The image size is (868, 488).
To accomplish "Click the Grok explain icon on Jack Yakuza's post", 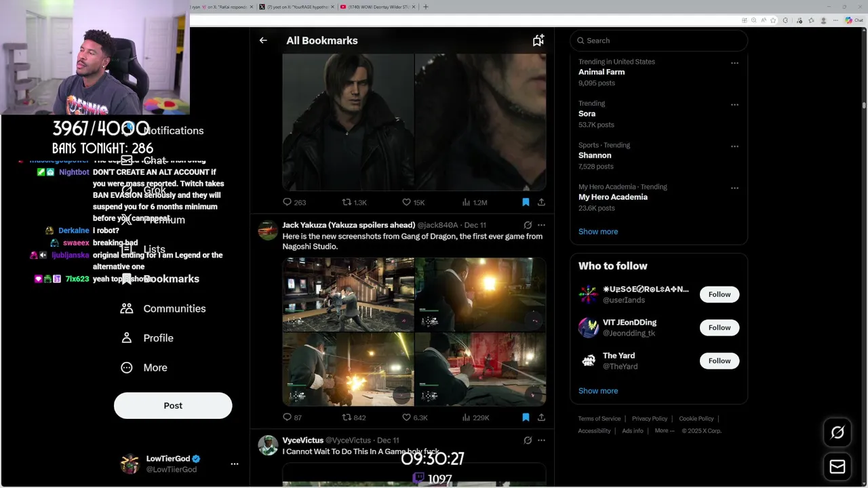I will click(x=528, y=225).
